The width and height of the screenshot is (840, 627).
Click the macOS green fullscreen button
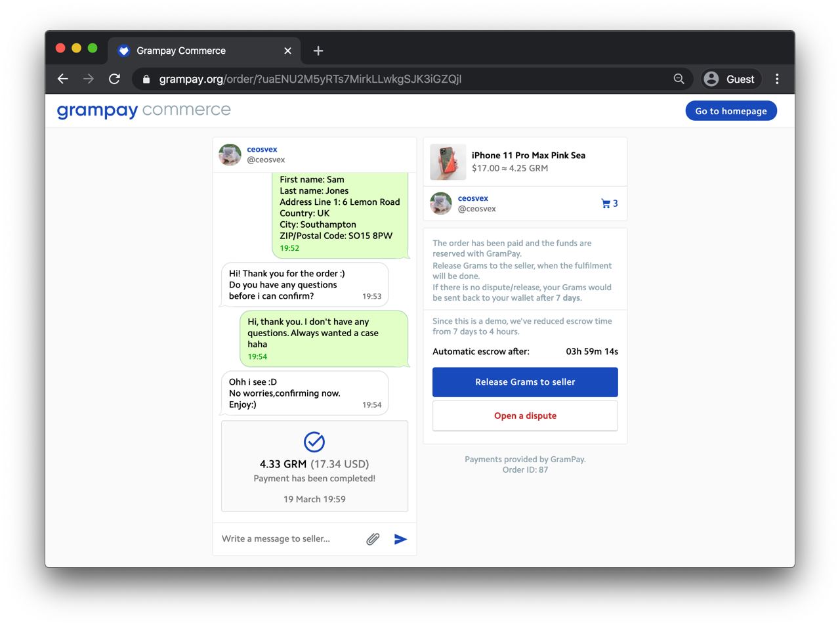(x=93, y=48)
